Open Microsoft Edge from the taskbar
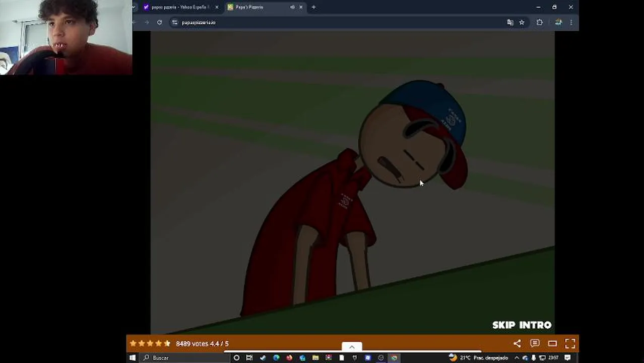This screenshot has height=363, width=644. tap(276, 357)
